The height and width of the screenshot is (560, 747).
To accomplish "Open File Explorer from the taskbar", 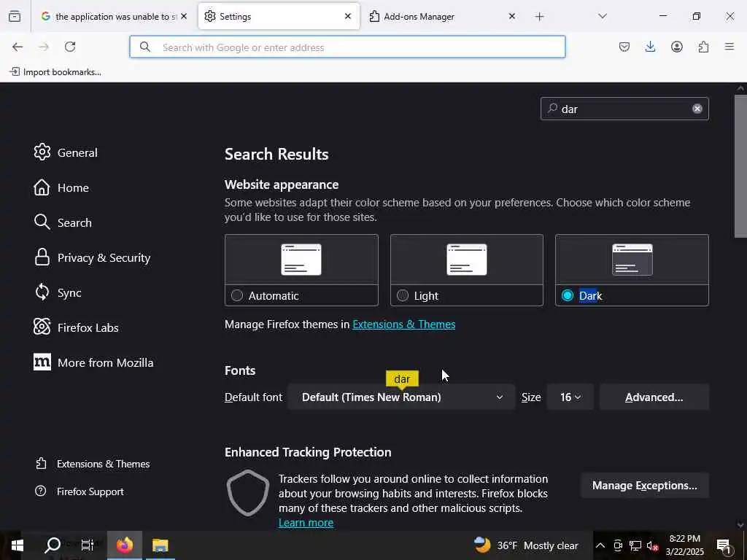I will pyautogui.click(x=160, y=545).
